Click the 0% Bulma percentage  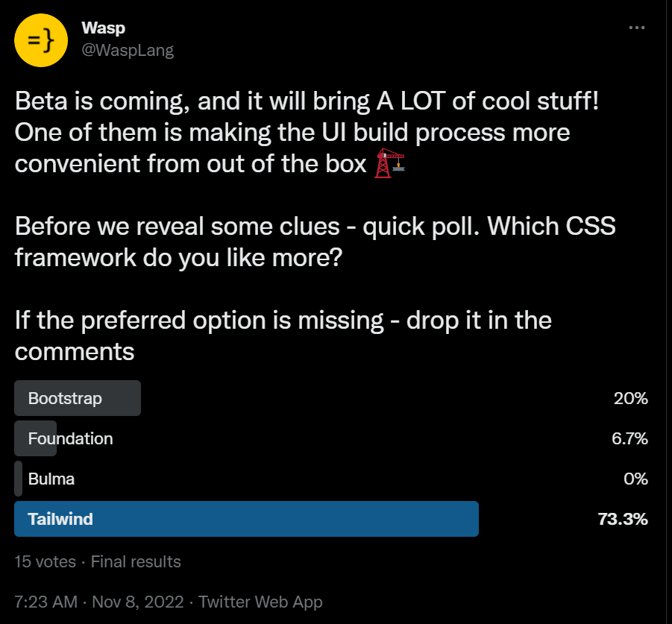pyautogui.click(x=635, y=479)
